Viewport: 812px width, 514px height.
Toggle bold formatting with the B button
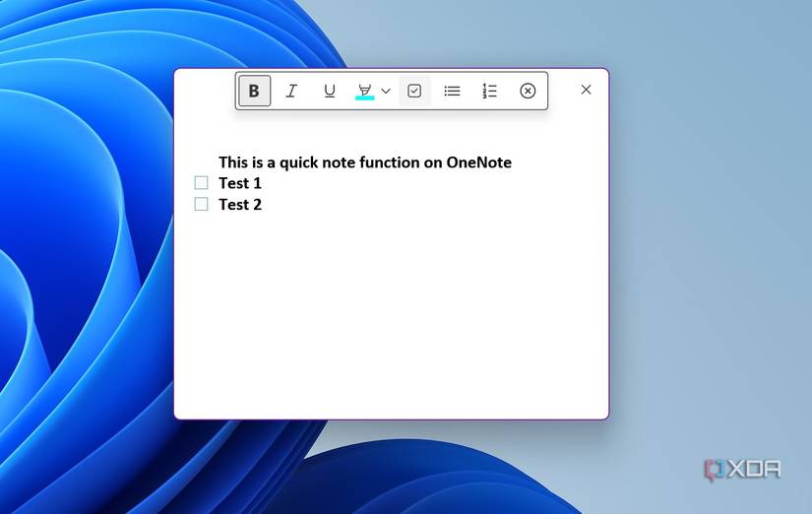[x=254, y=91]
